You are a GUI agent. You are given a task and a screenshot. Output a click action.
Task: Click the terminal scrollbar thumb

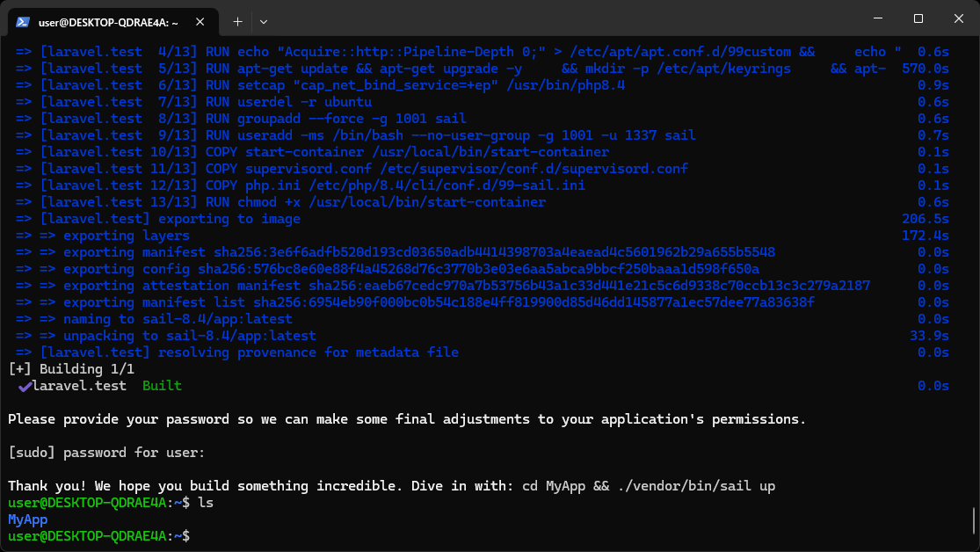(973, 521)
